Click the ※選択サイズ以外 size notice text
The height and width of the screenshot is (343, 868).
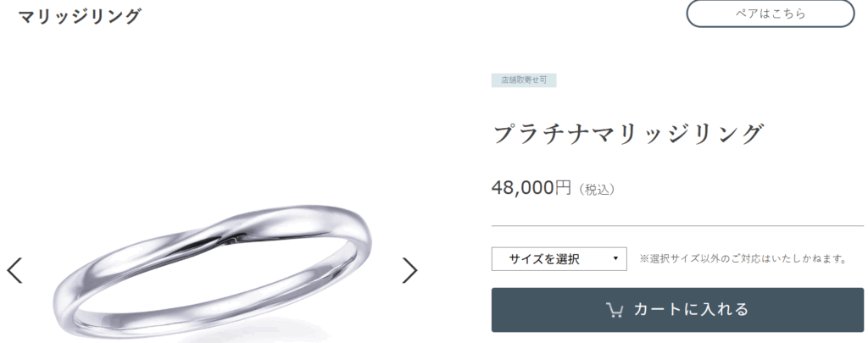[x=744, y=259]
